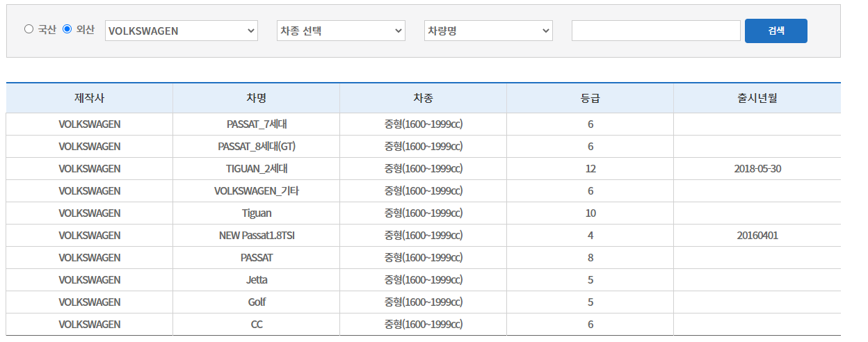The image size is (868, 342).
Task: Open the 차종 선택 dropdown
Action: tap(341, 31)
